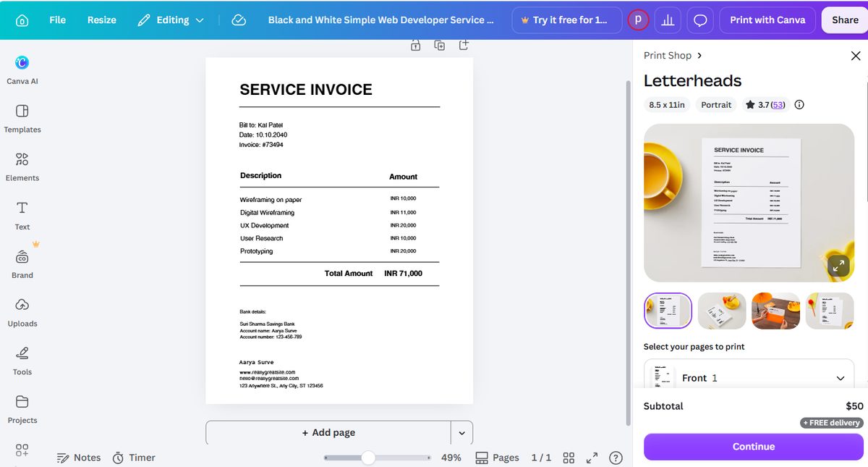Adjust the zoom slider handle
This screenshot has width=868, height=467.
(368, 458)
